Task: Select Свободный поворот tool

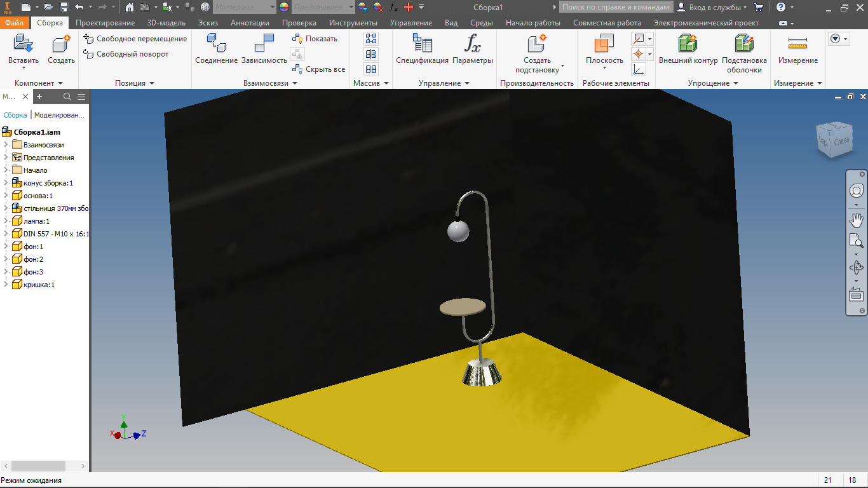Action: [126, 54]
